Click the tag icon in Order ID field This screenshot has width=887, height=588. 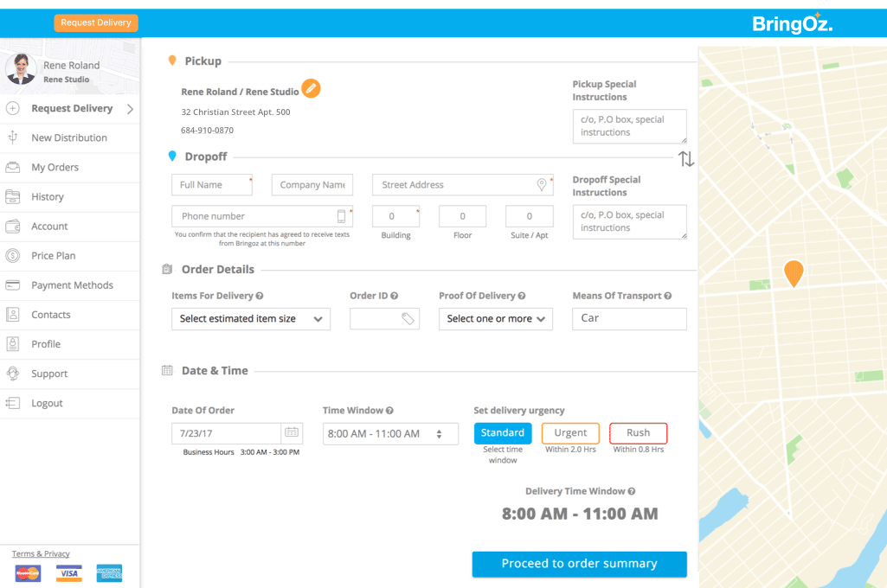click(408, 319)
